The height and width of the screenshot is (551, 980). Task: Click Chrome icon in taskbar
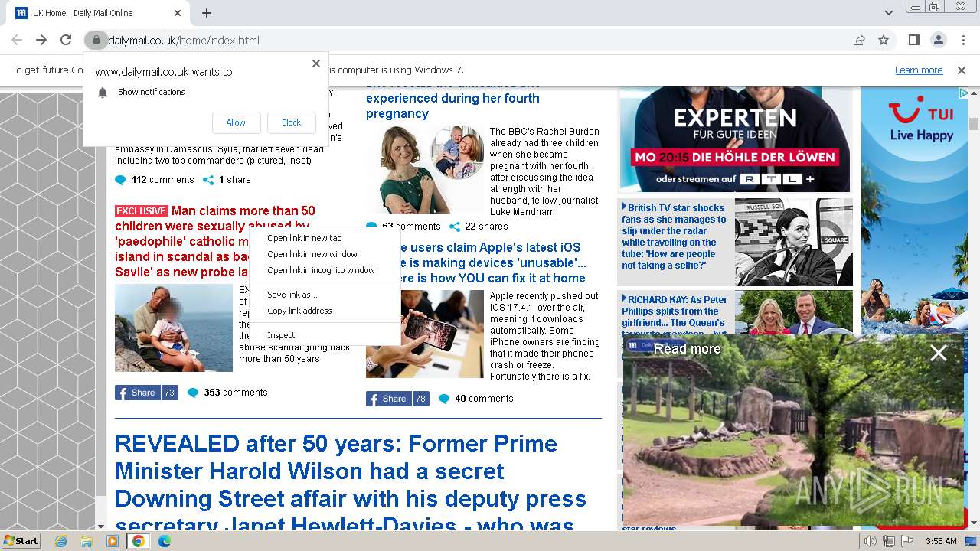pyautogui.click(x=138, y=541)
